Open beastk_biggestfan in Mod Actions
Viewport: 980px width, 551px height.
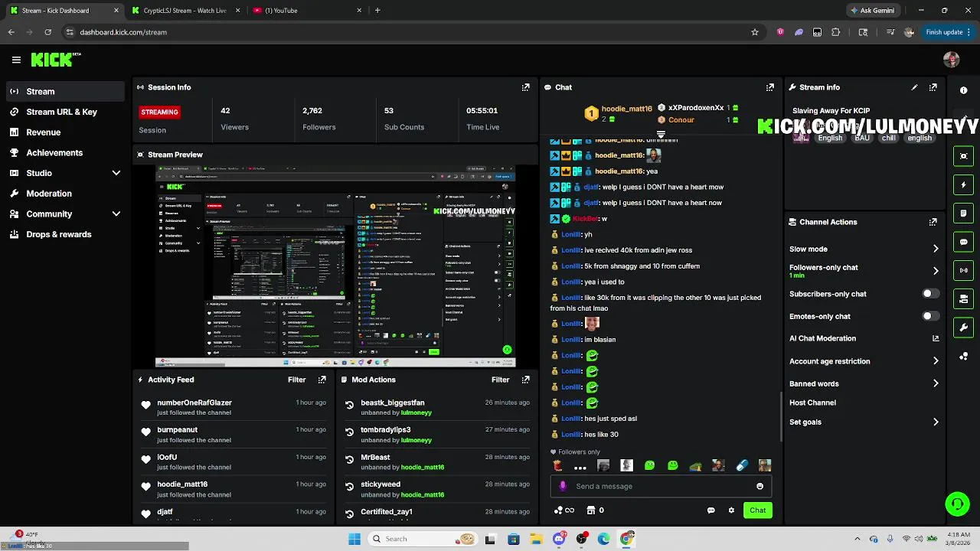click(393, 403)
